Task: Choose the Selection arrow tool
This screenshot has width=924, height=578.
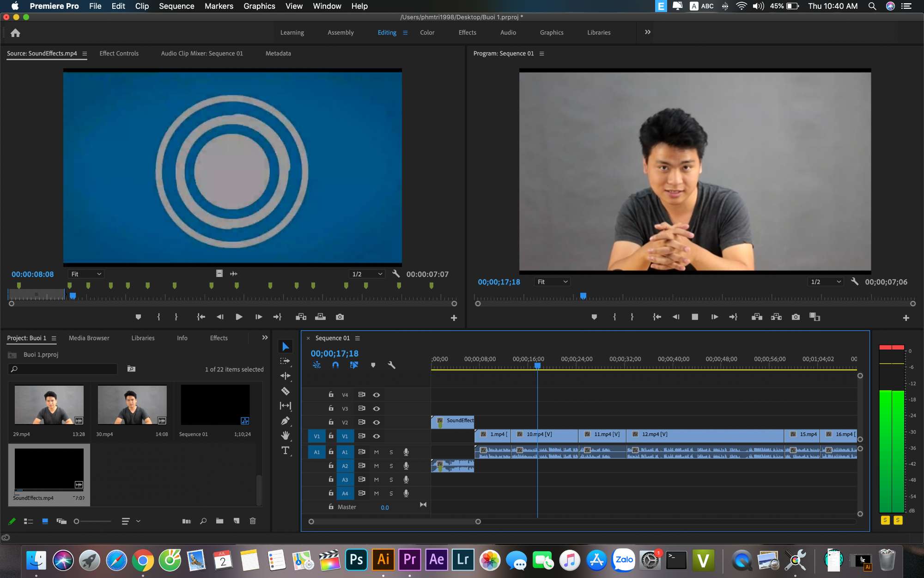Action: [286, 346]
